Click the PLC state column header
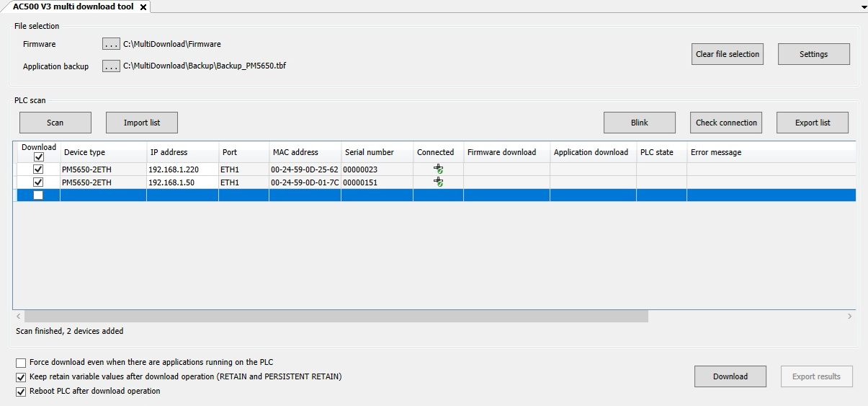868x406 pixels. tap(662, 152)
